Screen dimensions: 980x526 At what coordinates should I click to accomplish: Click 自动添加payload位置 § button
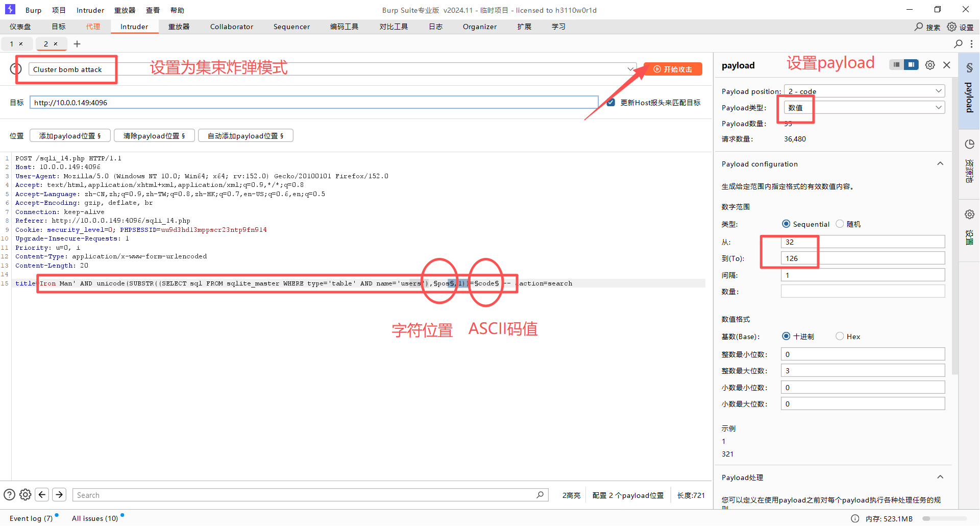(x=246, y=136)
